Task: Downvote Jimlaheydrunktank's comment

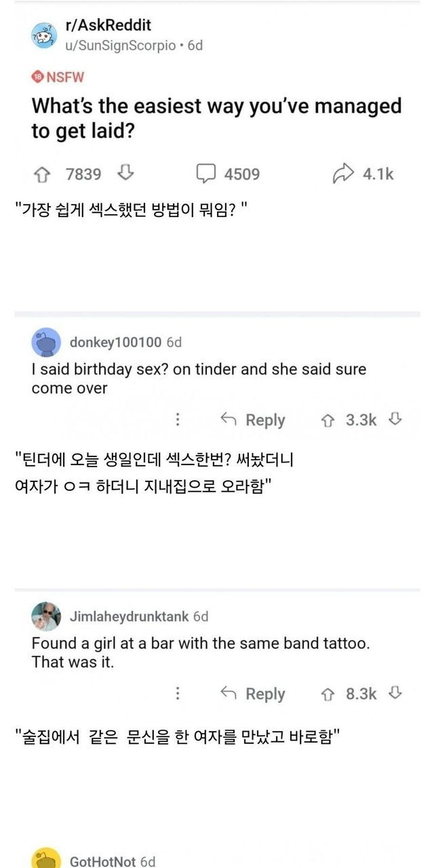Action: tap(395, 694)
